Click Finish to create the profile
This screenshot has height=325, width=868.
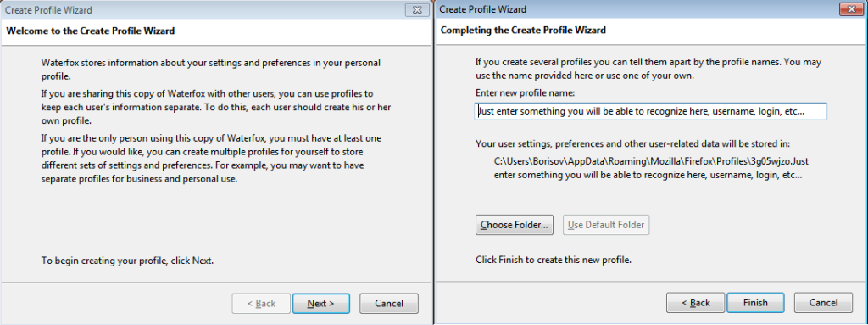point(755,303)
